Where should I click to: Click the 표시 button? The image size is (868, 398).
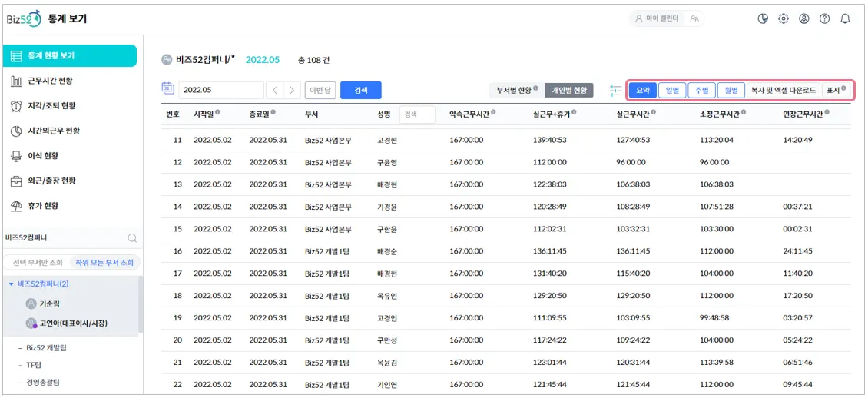coord(836,90)
